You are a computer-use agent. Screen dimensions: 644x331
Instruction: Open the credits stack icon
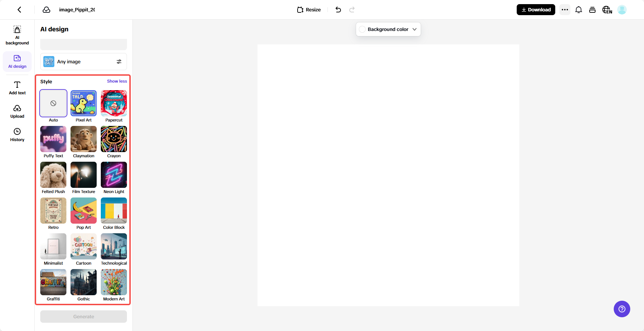pyautogui.click(x=592, y=10)
